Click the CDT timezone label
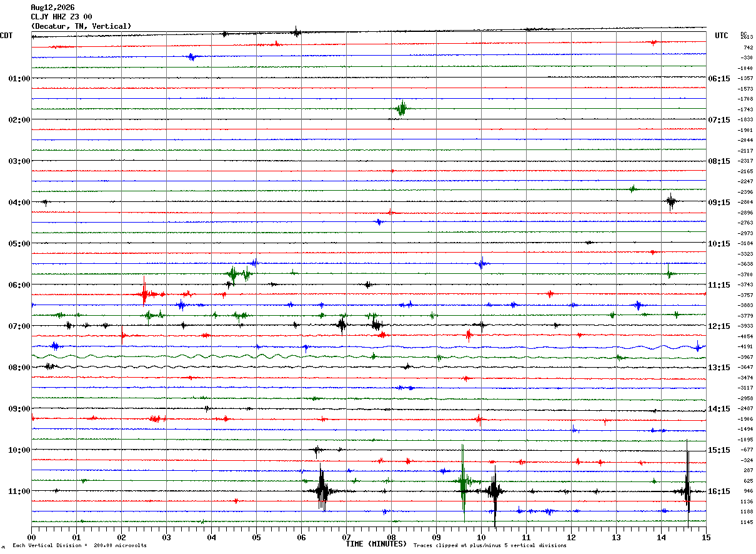 tap(6, 36)
